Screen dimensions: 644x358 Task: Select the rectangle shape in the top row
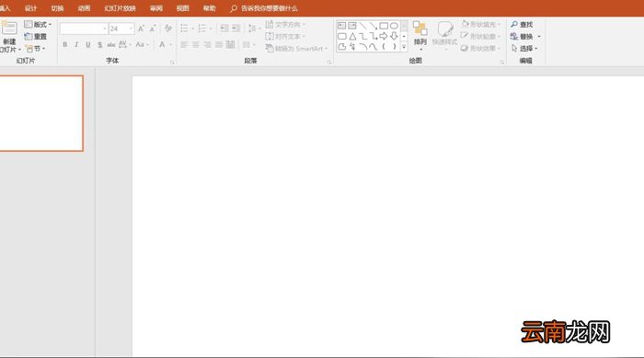point(384,26)
